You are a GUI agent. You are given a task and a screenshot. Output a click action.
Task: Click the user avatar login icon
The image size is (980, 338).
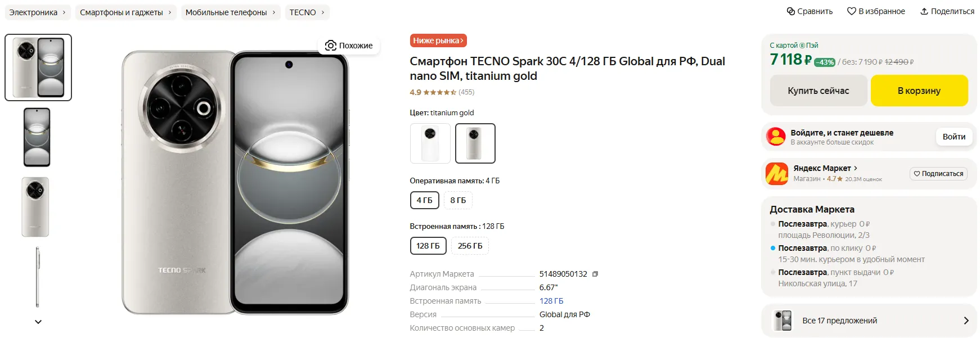coord(776,137)
